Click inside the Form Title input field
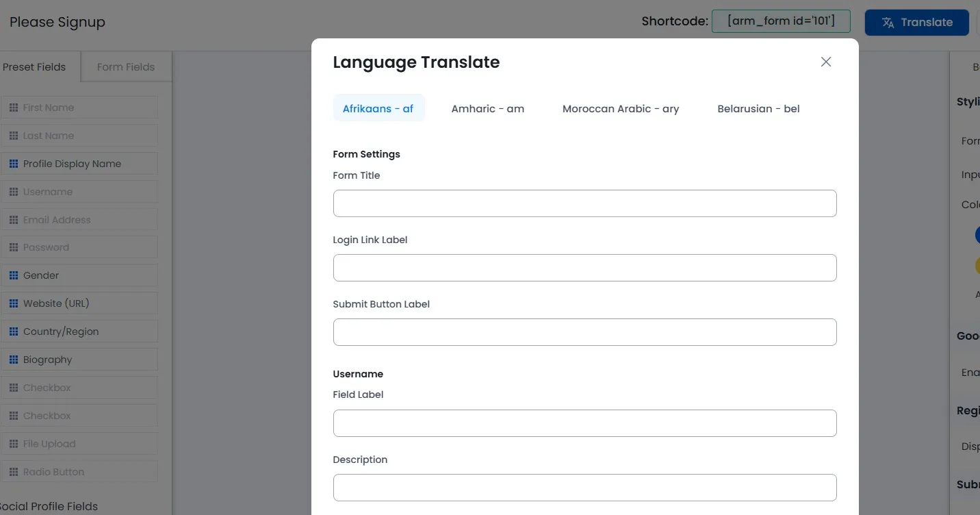This screenshot has width=980, height=515. (584, 203)
